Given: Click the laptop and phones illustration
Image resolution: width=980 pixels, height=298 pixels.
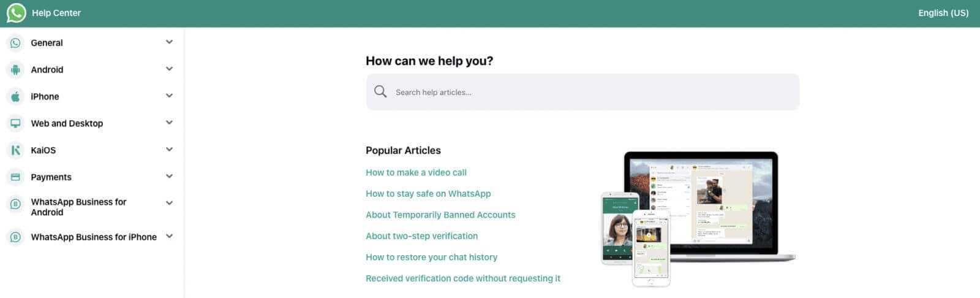Looking at the screenshot, I should tap(698, 218).
